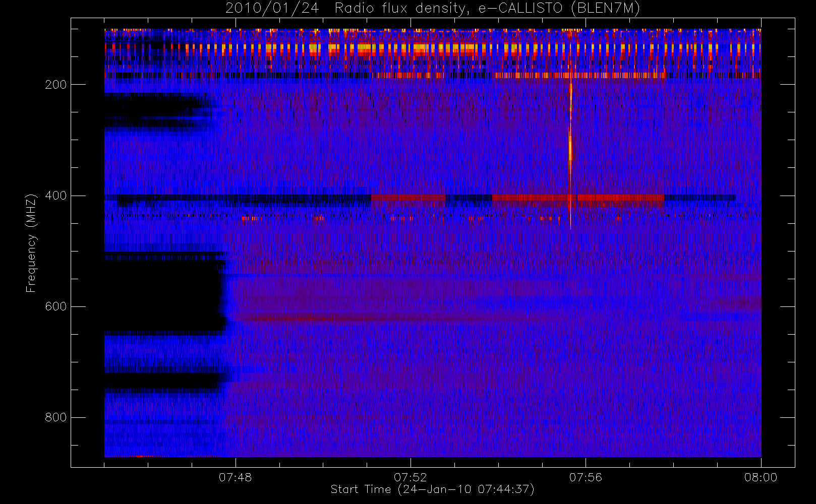Click the 'Start Time (24-Jan-10 07:44:37)' axis label
Screen dimensions: 816x504
coord(432,489)
